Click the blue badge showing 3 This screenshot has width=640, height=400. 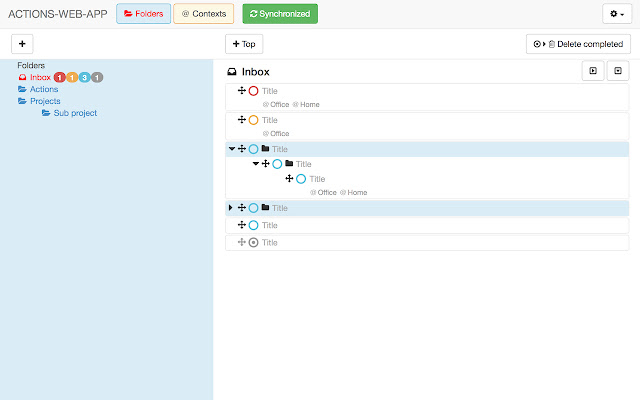pyautogui.click(x=84, y=77)
